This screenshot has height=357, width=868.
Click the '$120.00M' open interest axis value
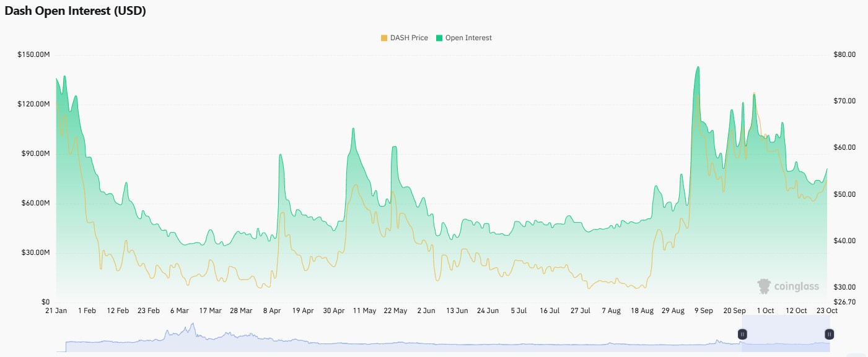coord(34,104)
